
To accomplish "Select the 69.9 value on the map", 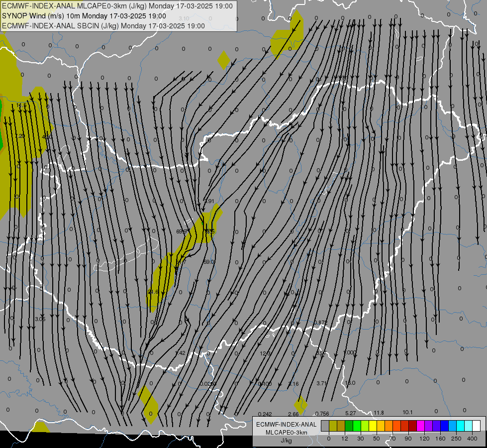I will 182,231.
